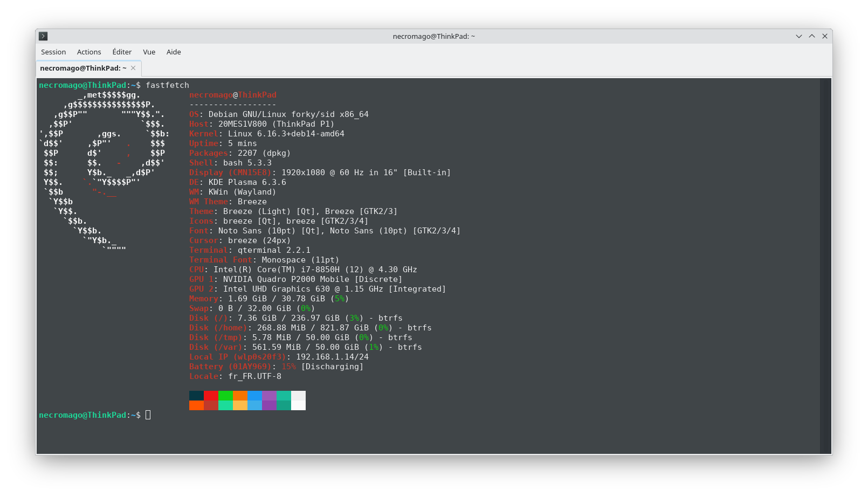Screen dimensions: 868x497
Task: Open the Aide menu
Action: [173, 52]
